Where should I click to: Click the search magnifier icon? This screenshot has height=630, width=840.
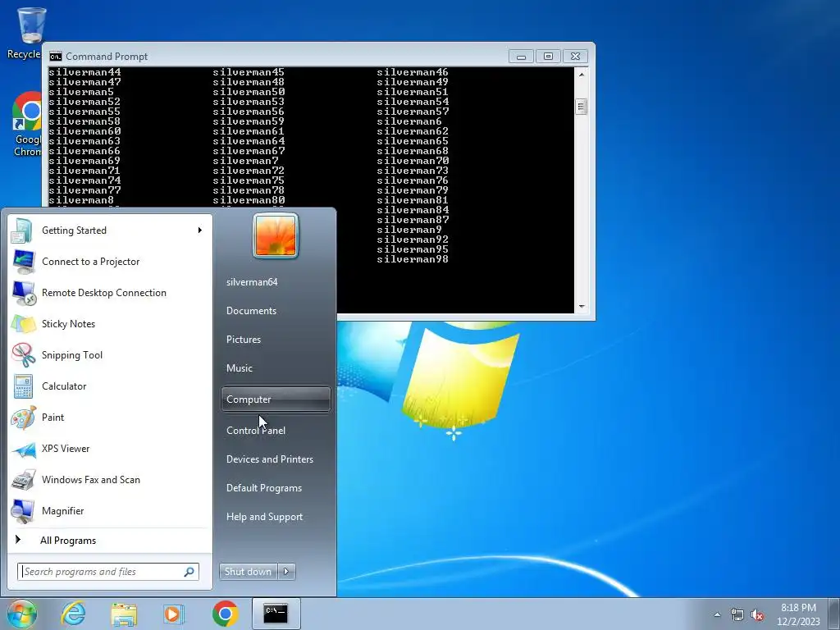tap(189, 572)
